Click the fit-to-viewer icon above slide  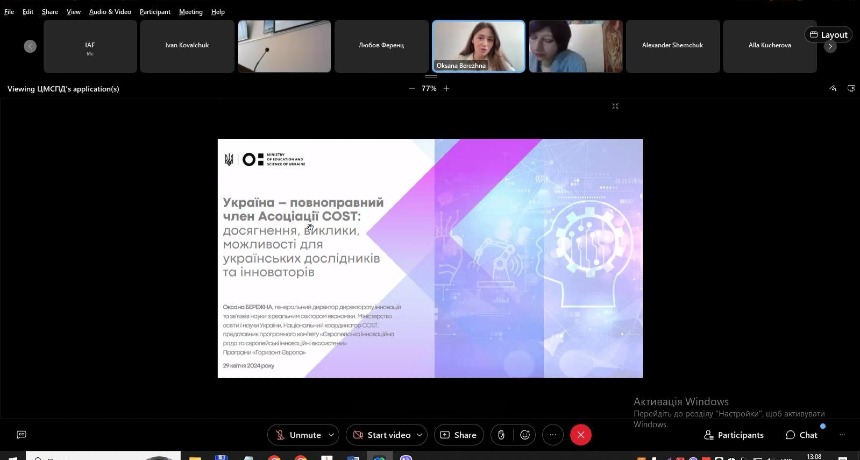[x=615, y=106]
